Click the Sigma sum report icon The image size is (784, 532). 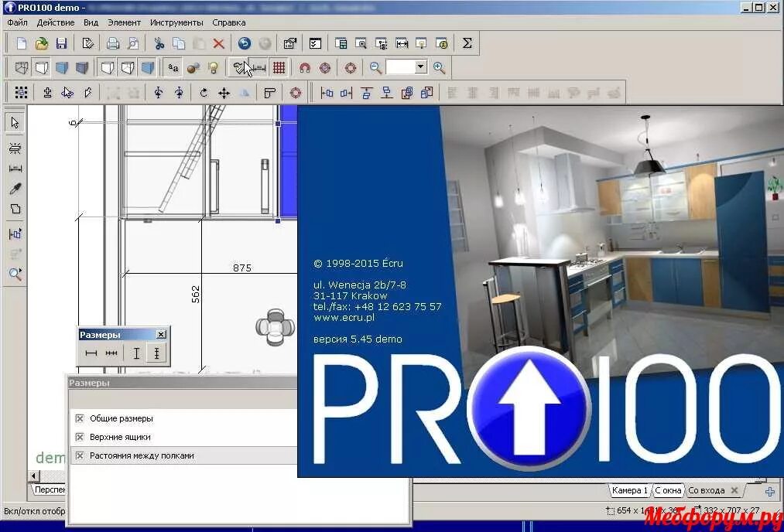pyautogui.click(x=467, y=43)
